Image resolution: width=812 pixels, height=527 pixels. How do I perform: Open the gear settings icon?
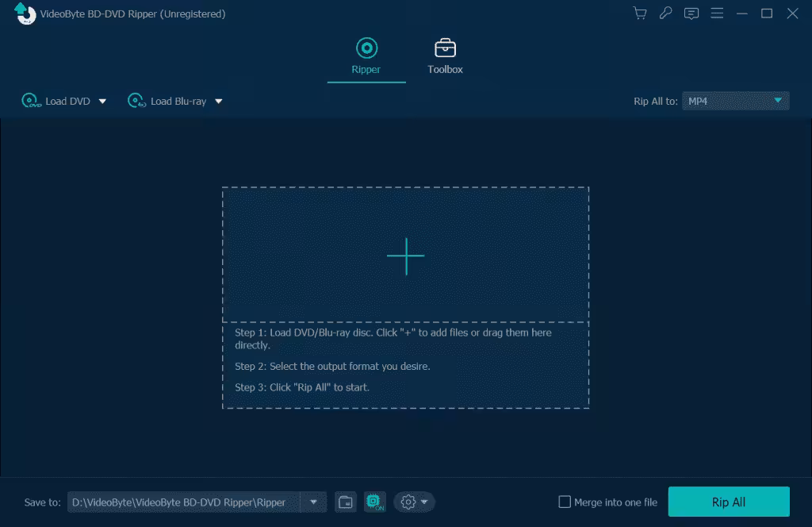pos(408,502)
